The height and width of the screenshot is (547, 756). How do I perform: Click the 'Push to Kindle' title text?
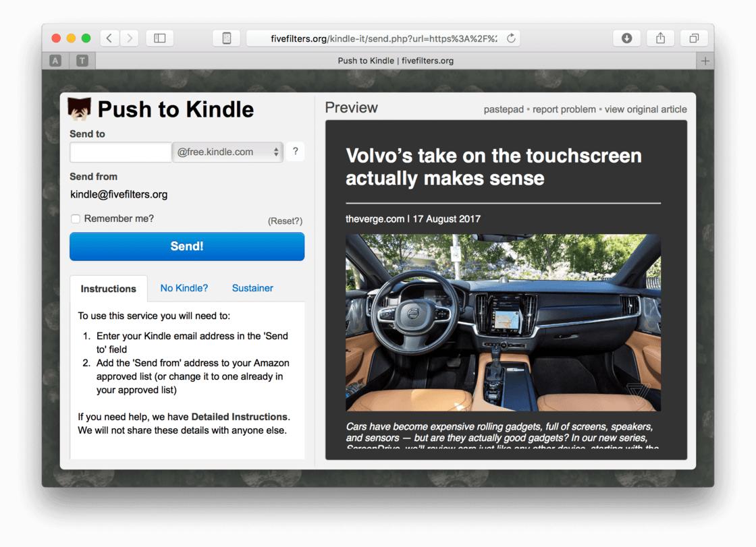(x=175, y=109)
